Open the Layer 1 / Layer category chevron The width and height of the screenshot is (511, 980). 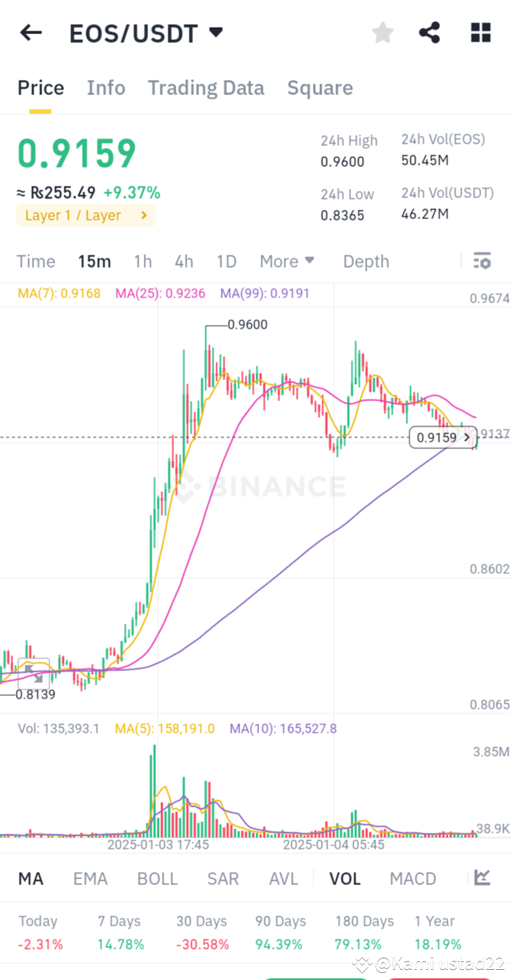(144, 215)
